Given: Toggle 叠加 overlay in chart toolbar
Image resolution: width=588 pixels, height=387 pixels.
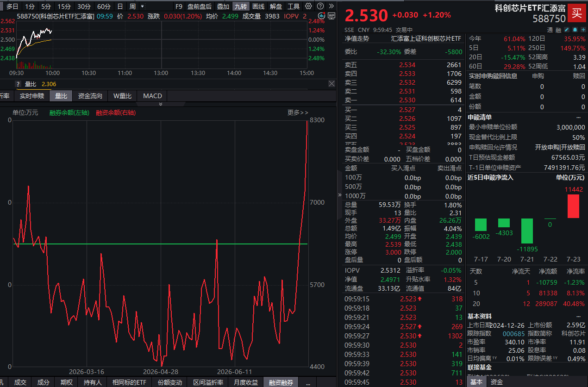Looking at the screenshot, I should tap(223, 6).
